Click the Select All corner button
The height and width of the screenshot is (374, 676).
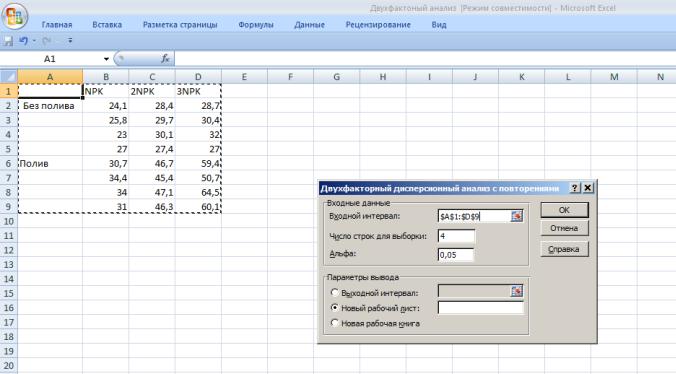[x=9, y=77]
